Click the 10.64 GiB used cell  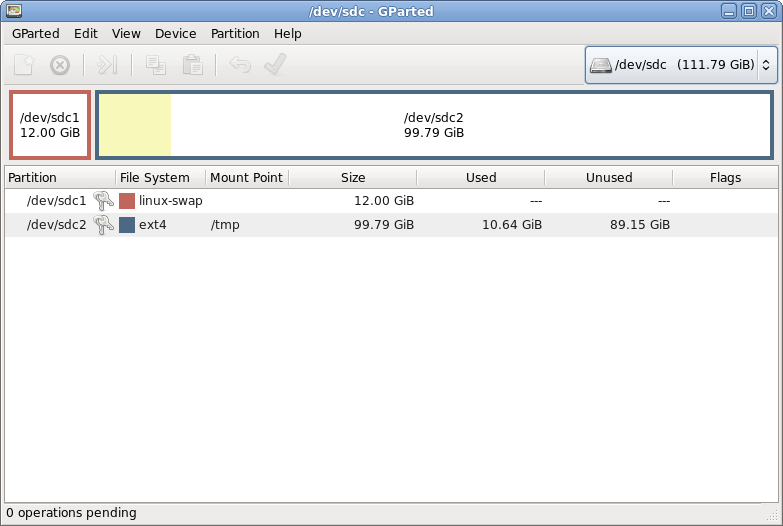[x=512, y=225]
